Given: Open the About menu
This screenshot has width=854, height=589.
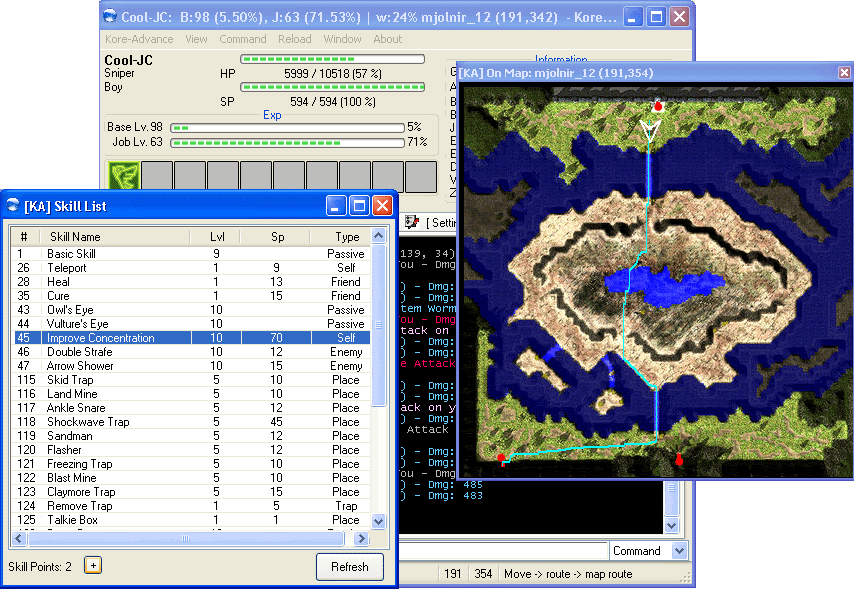Looking at the screenshot, I should point(388,39).
